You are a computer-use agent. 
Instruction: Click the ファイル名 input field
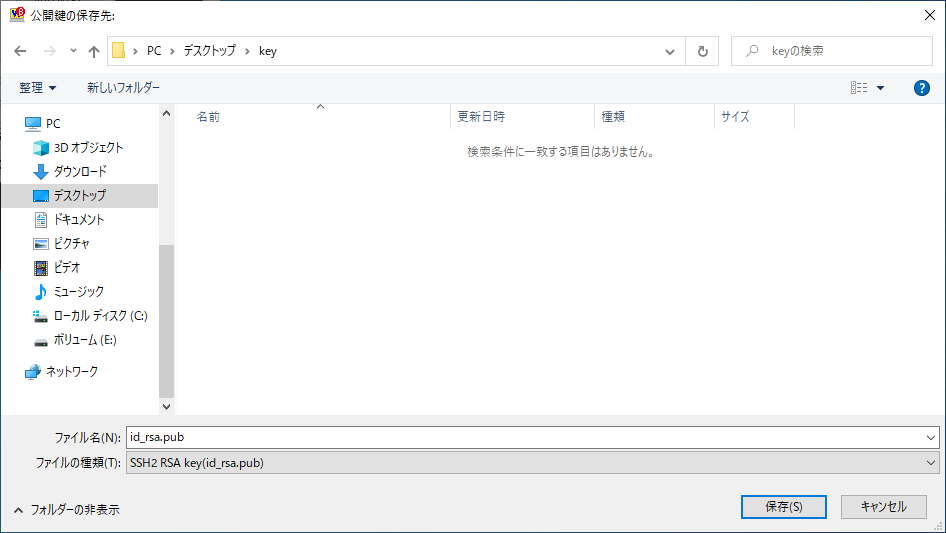(525, 437)
